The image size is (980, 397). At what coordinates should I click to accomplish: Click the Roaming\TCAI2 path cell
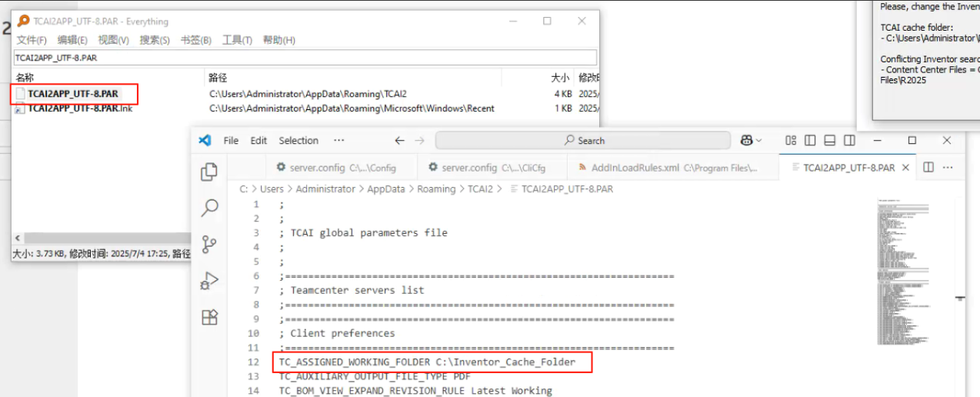[308, 94]
